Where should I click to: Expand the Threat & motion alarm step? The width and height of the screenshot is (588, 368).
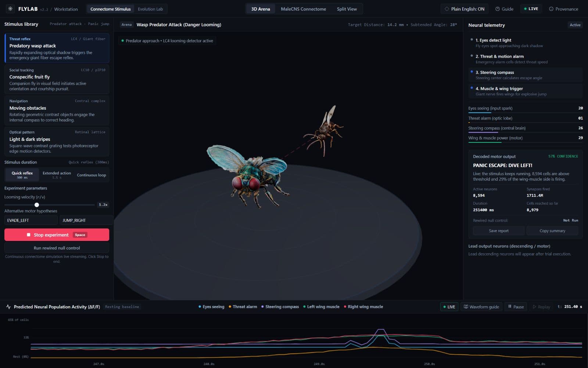526,59
